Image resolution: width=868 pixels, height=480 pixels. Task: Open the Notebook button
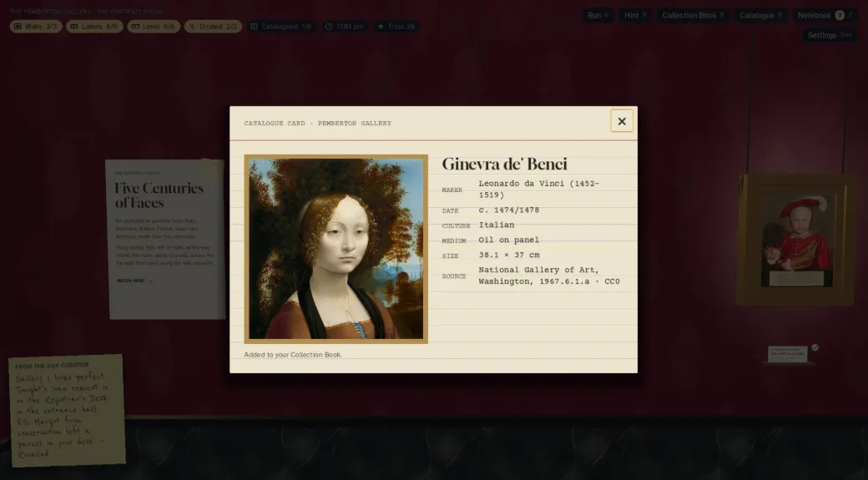pyautogui.click(x=825, y=16)
